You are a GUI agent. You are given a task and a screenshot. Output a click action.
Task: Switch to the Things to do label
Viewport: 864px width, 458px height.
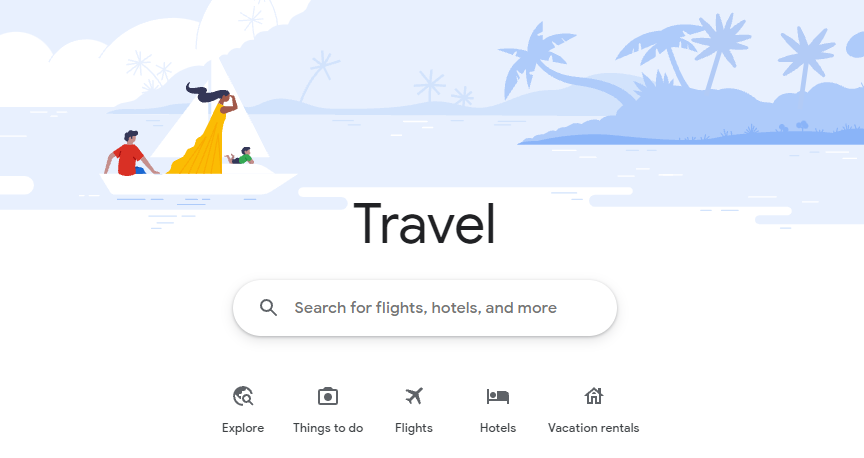[328, 428]
